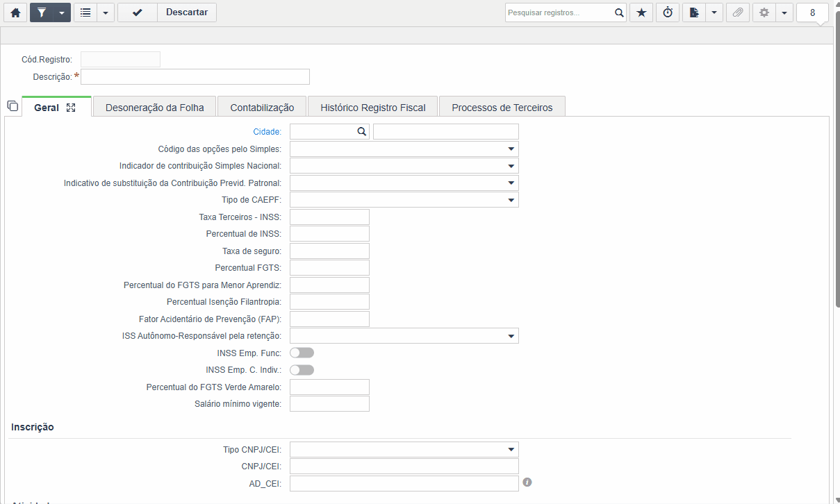Image resolution: width=840 pixels, height=504 pixels.
Task: Open the Tipo CNPJ/CEI dropdown
Action: tap(404, 450)
